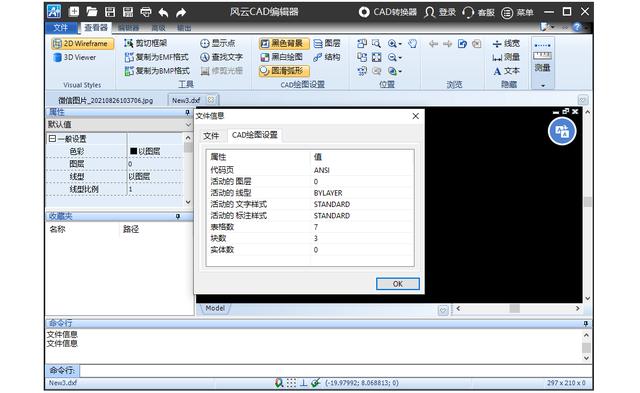Open the 结构 structure panel
640x393 pixels.
point(327,57)
